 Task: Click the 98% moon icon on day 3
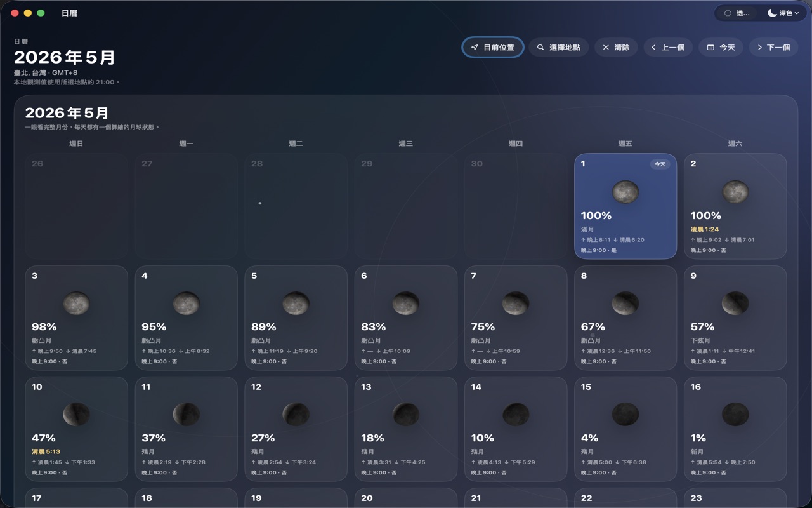tap(76, 304)
